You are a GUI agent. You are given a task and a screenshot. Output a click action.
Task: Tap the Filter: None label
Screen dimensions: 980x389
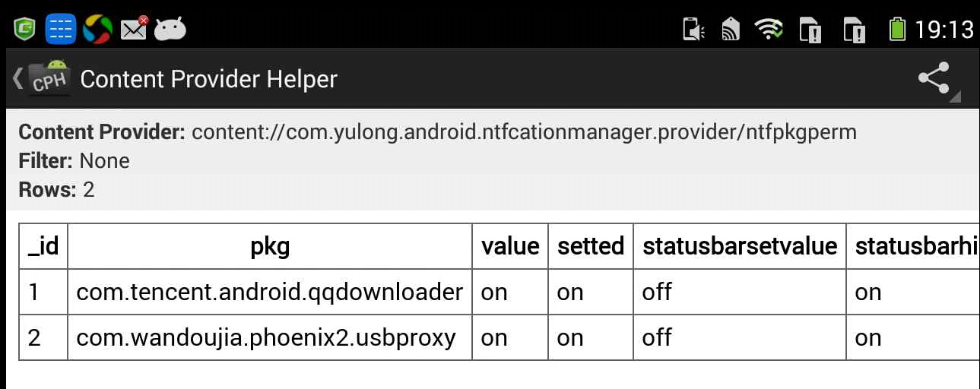(x=74, y=161)
